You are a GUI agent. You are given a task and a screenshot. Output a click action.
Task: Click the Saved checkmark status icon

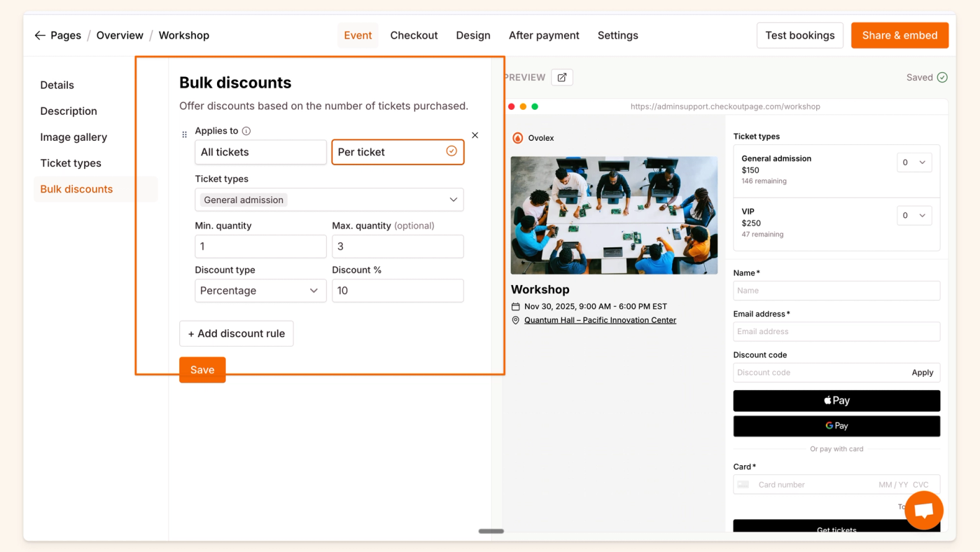tap(942, 77)
